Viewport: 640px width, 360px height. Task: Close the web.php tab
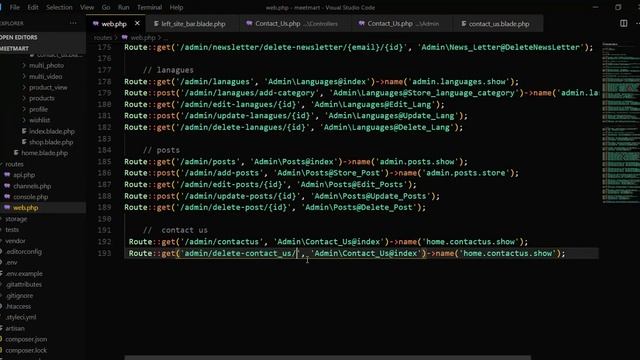coord(137,23)
